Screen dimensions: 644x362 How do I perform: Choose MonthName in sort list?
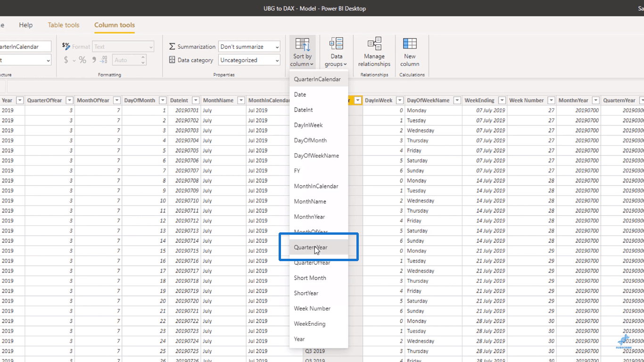click(x=319, y=201)
